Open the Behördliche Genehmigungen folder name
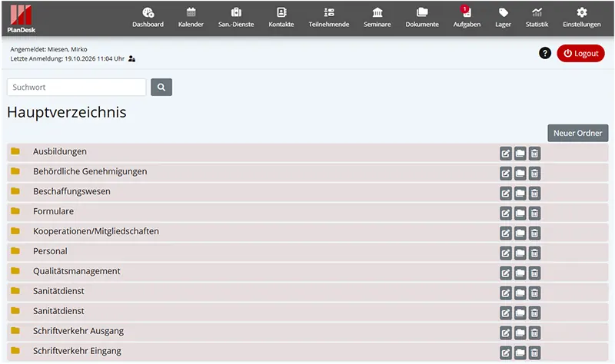This screenshot has width=615, height=364. coord(90,171)
